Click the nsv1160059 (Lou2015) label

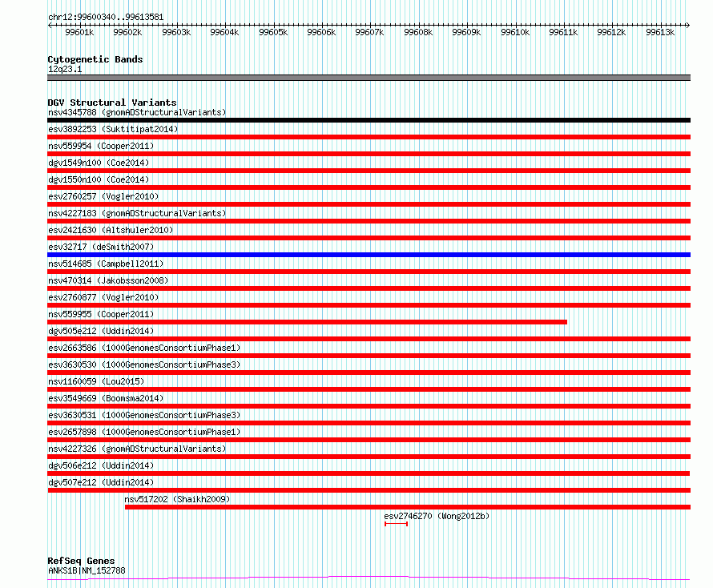(96, 381)
